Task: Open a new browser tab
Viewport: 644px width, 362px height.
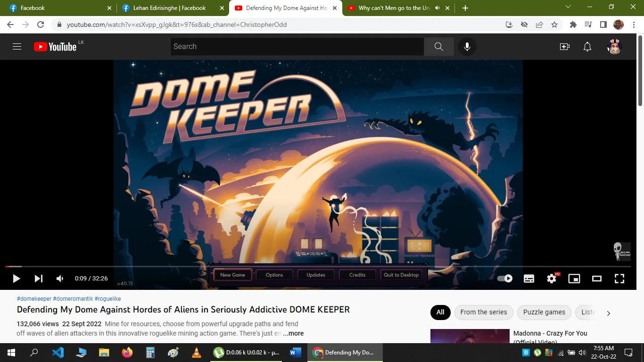Action: (465, 8)
